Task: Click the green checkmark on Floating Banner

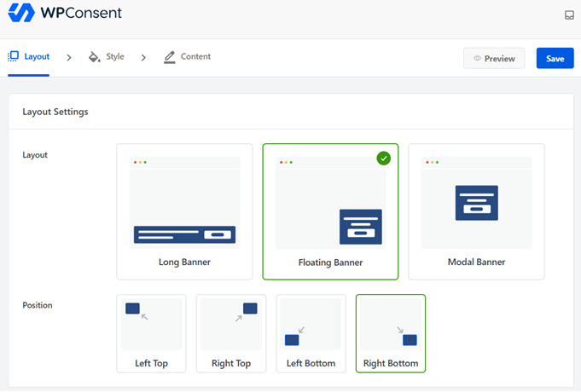Action: click(384, 158)
